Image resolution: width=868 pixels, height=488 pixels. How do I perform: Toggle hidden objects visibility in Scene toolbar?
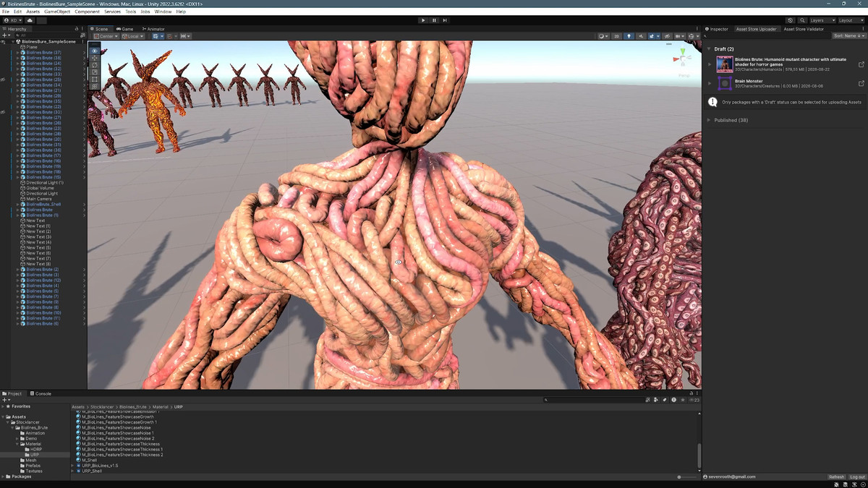click(667, 36)
